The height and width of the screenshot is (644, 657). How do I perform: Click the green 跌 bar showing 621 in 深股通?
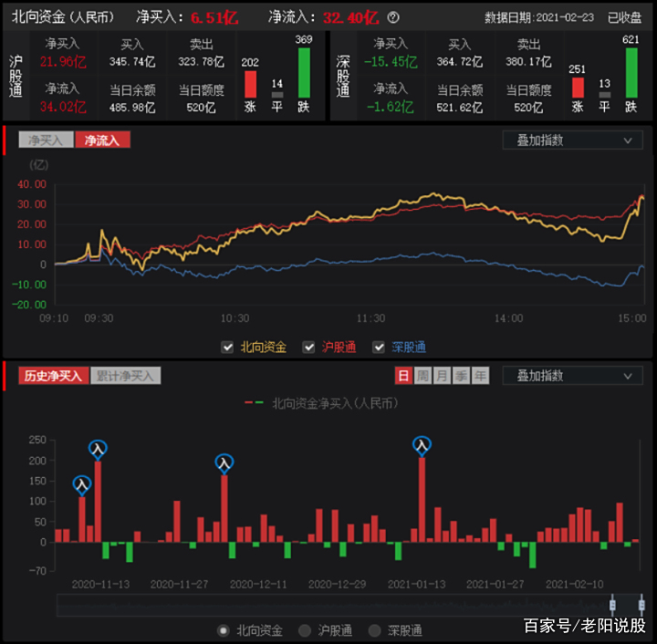[x=631, y=73]
